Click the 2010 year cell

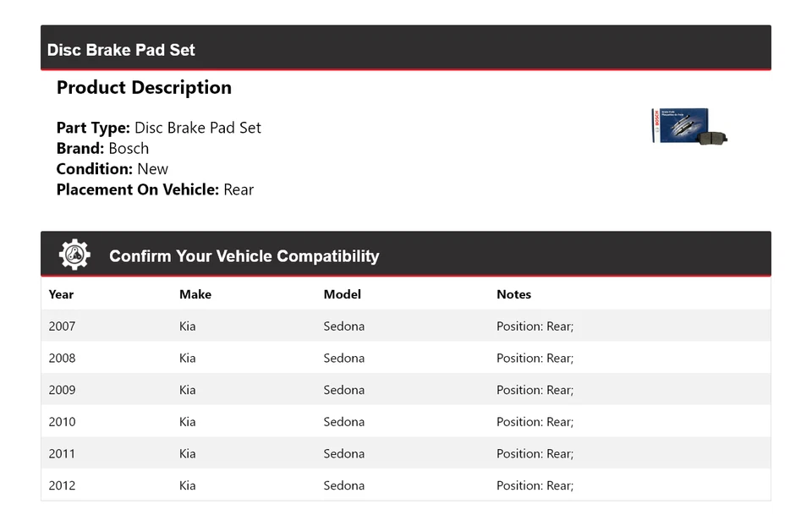click(x=62, y=422)
